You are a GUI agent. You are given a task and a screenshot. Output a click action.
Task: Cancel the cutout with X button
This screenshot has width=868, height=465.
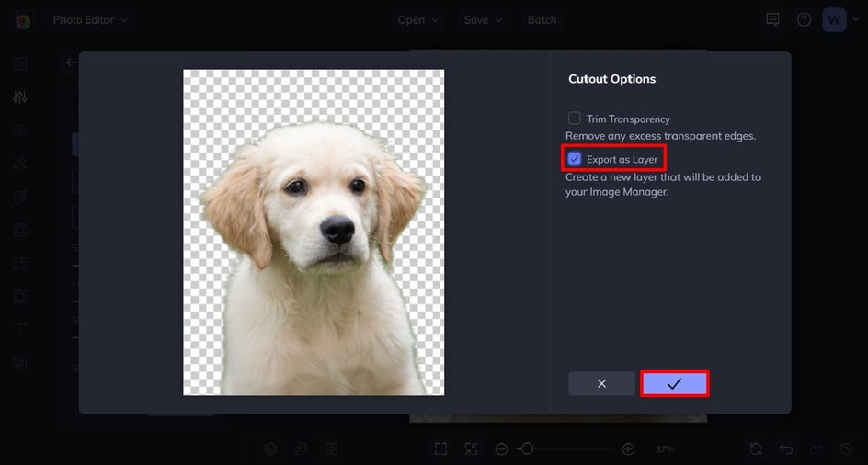pos(601,383)
